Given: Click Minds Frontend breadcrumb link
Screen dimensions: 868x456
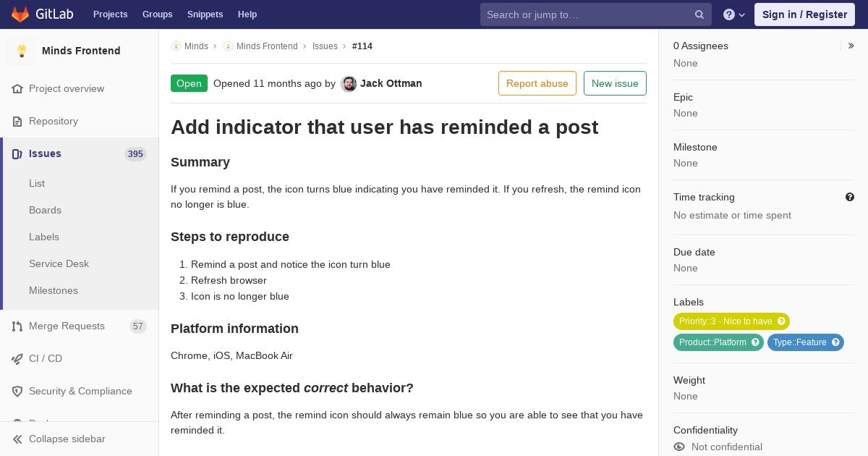Looking at the screenshot, I should [x=267, y=46].
